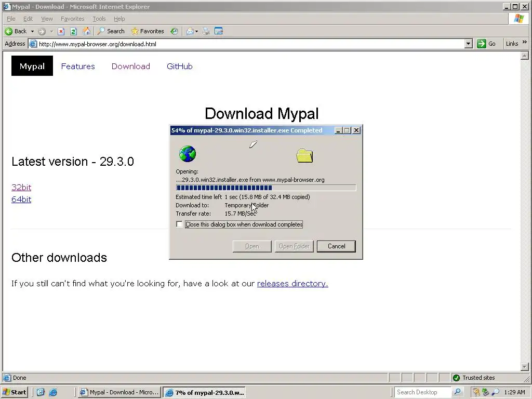Open the Edit menu
The width and height of the screenshot is (532, 399).
28,19
